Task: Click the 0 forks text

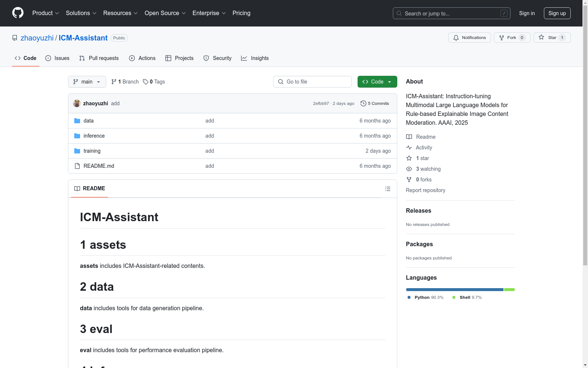Action: click(x=424, y=180)
